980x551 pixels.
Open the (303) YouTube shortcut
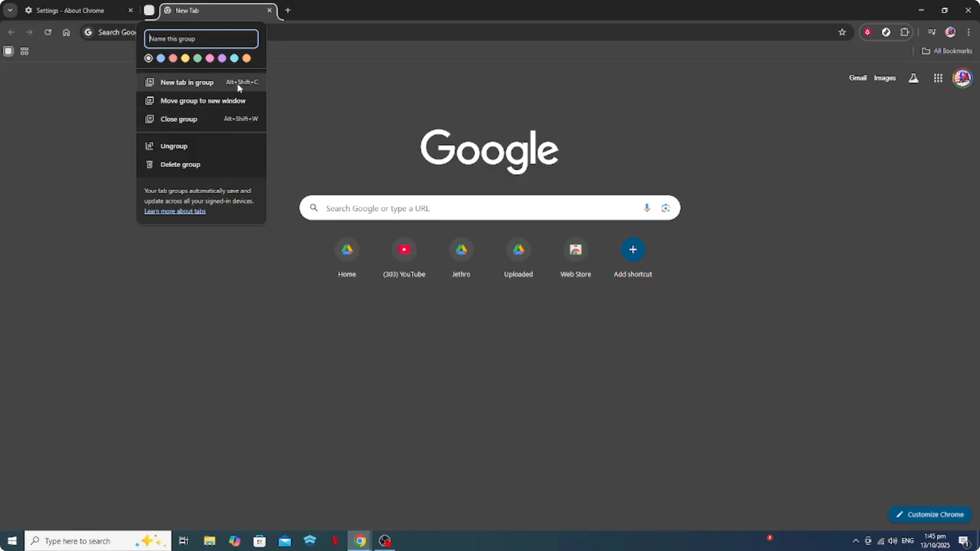click(x=404, y=258)
